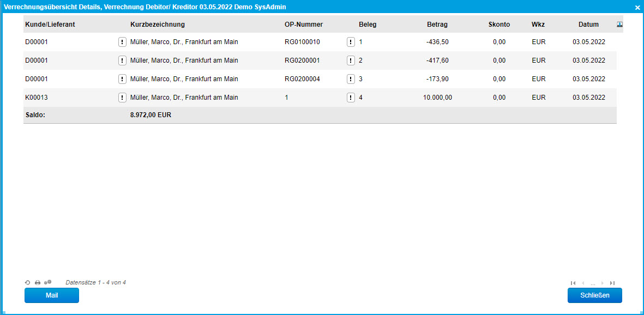Click Skonto 0,00 in the RG0200001 row

click(499, 60)
